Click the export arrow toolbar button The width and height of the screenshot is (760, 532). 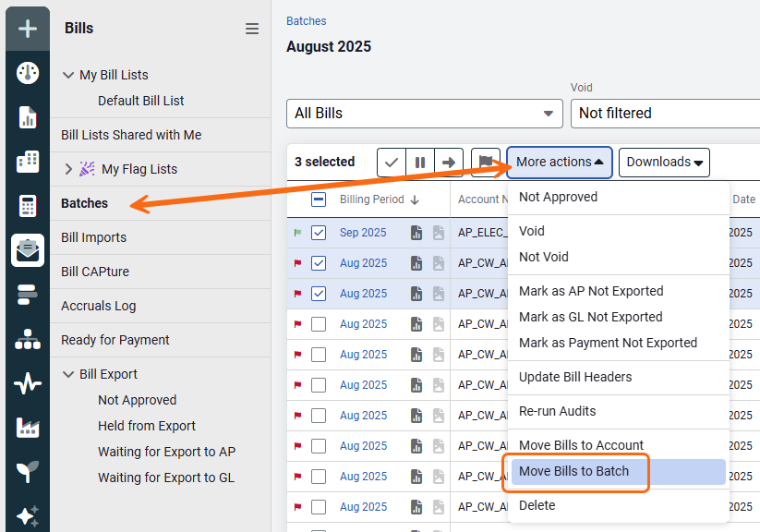tap(449, 162)
